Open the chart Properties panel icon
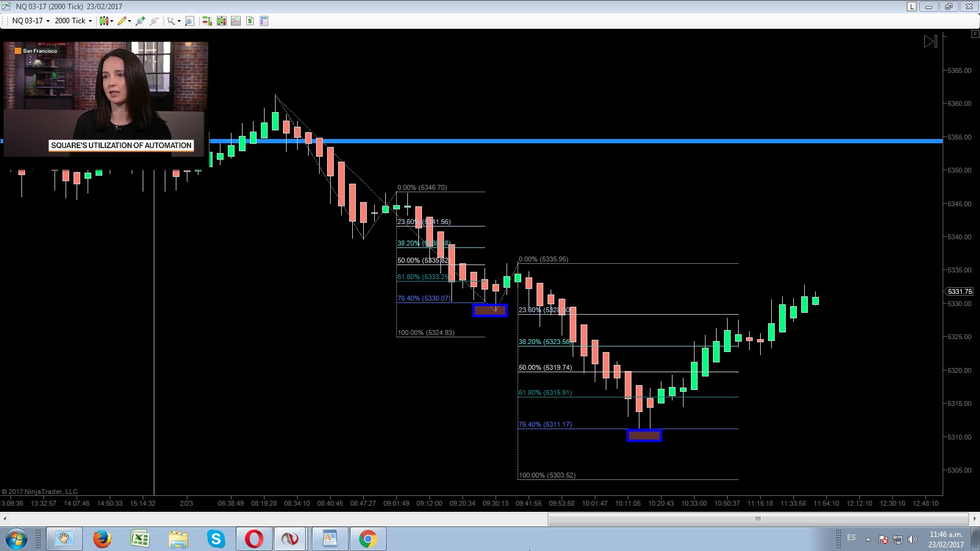Screen dimensions: 980x551 (x=264, y=21)
